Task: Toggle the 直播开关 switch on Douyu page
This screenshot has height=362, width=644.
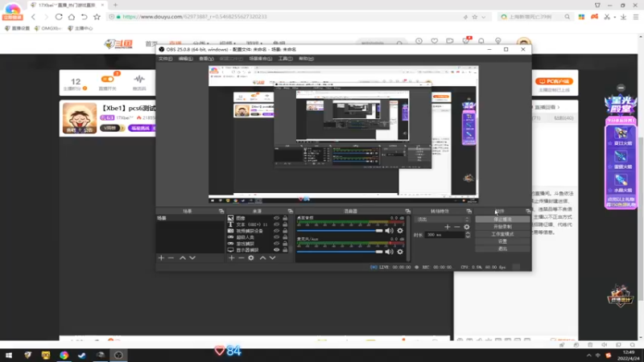Action: (x=108, y=79)
